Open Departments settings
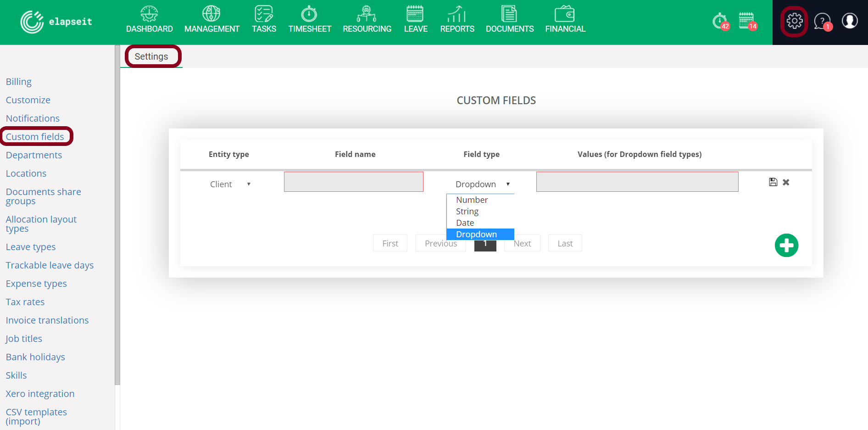Image resolution: width=868 pixels, height=430 pixels. pos(34,155)
